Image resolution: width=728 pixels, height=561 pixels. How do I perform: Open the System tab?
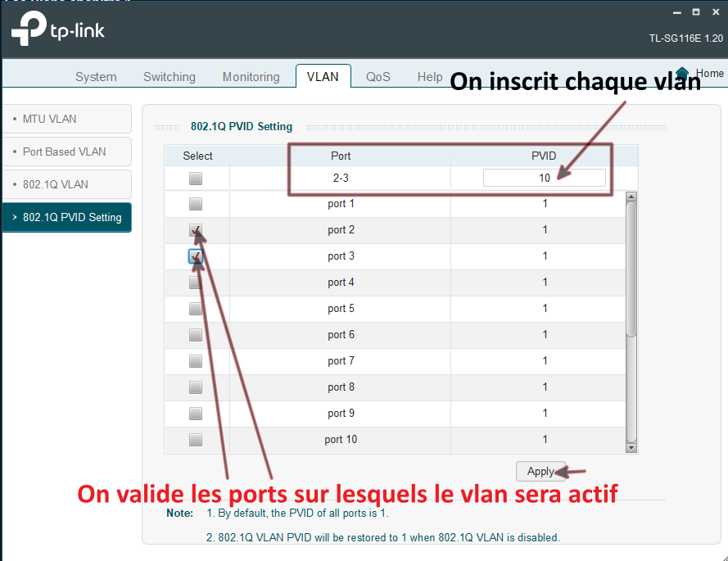tap(96, 77)
